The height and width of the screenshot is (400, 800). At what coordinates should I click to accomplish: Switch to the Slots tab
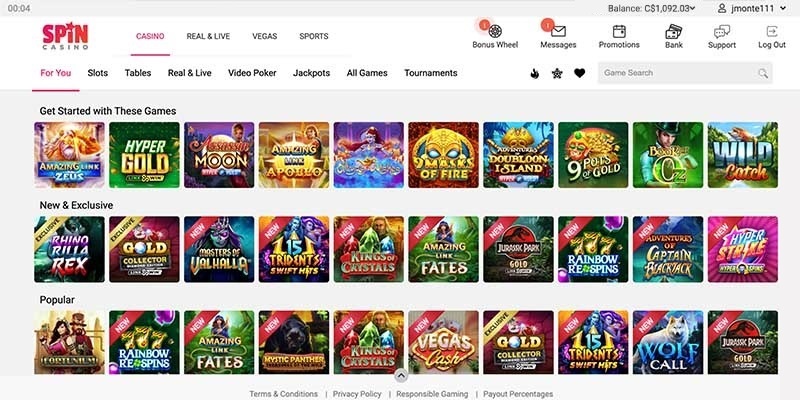[x=97, y=73]
